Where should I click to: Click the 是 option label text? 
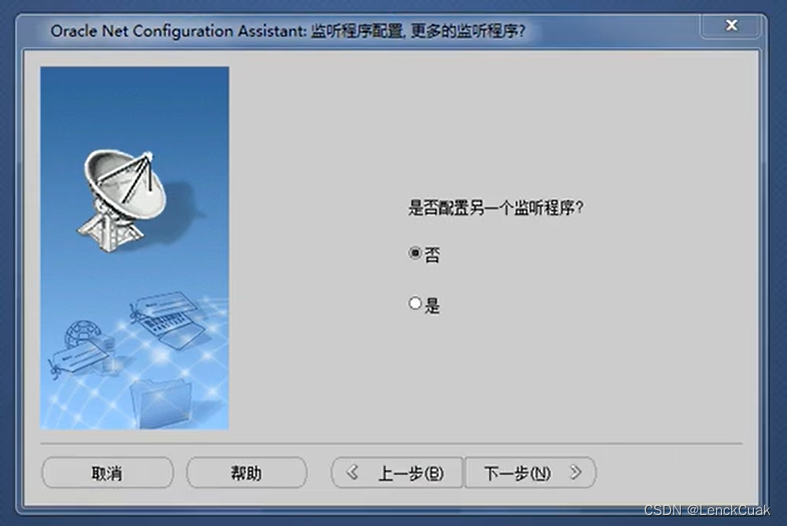pyautogui.click(x=432, y=305)
